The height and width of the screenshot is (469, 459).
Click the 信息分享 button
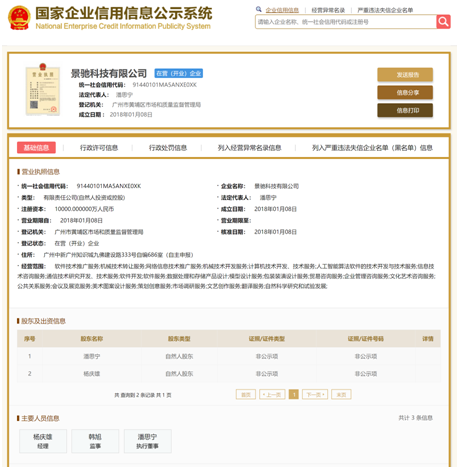point(405,93)
